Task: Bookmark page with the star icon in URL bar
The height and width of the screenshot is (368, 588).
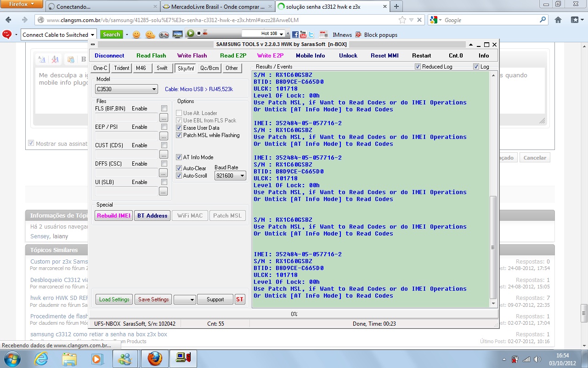Action: (402, 20)
